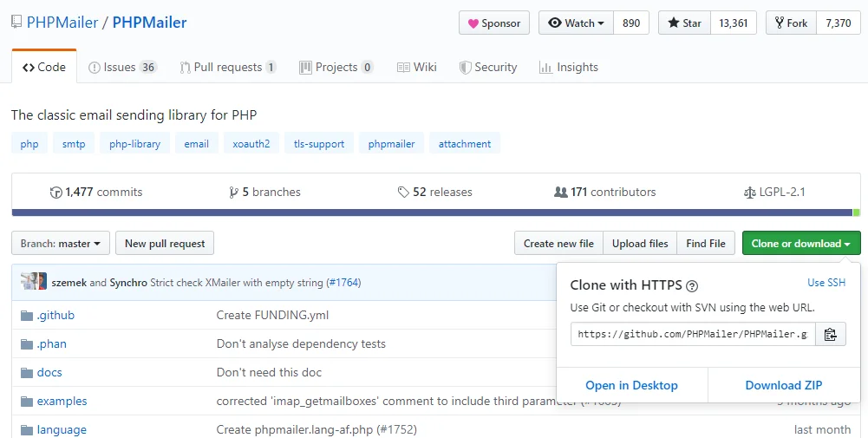Toggle the Clone or download dropdown
868x438 pixels.
pyautogui.click(x=801, y=244)
